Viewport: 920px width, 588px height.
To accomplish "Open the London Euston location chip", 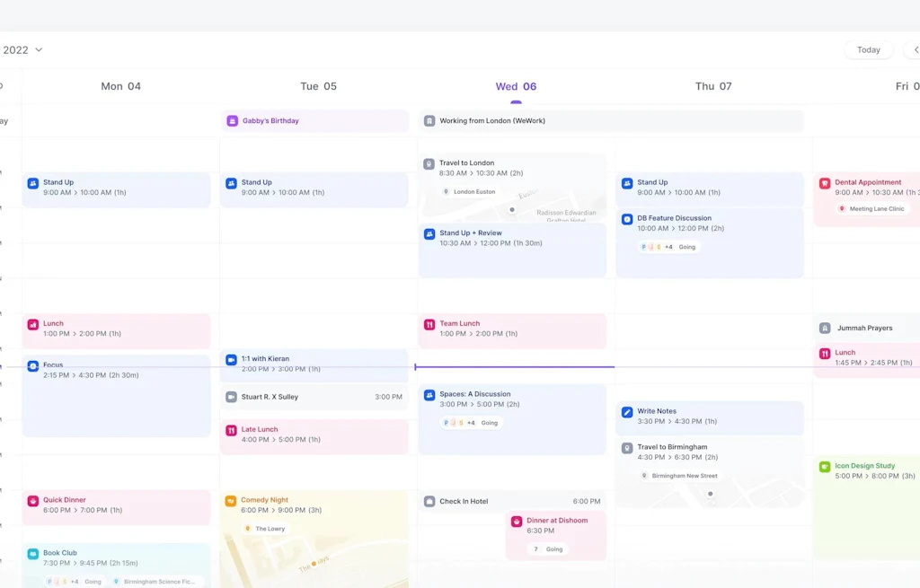I will [469, 192].
